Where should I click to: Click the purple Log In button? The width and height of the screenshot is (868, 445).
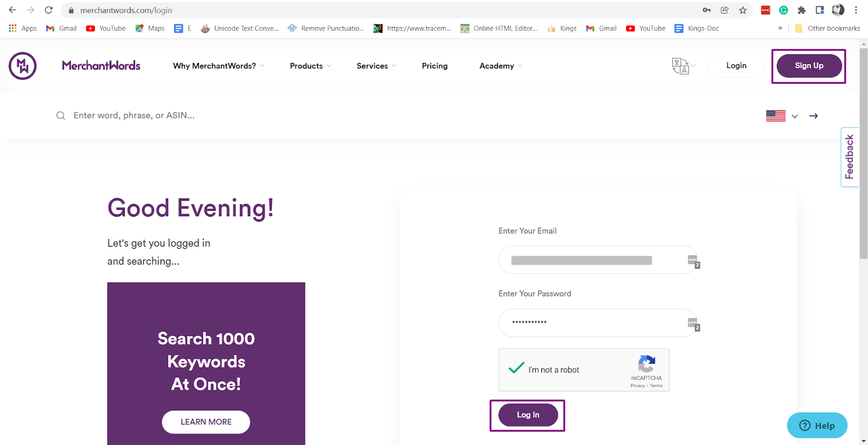click(528, 415)
